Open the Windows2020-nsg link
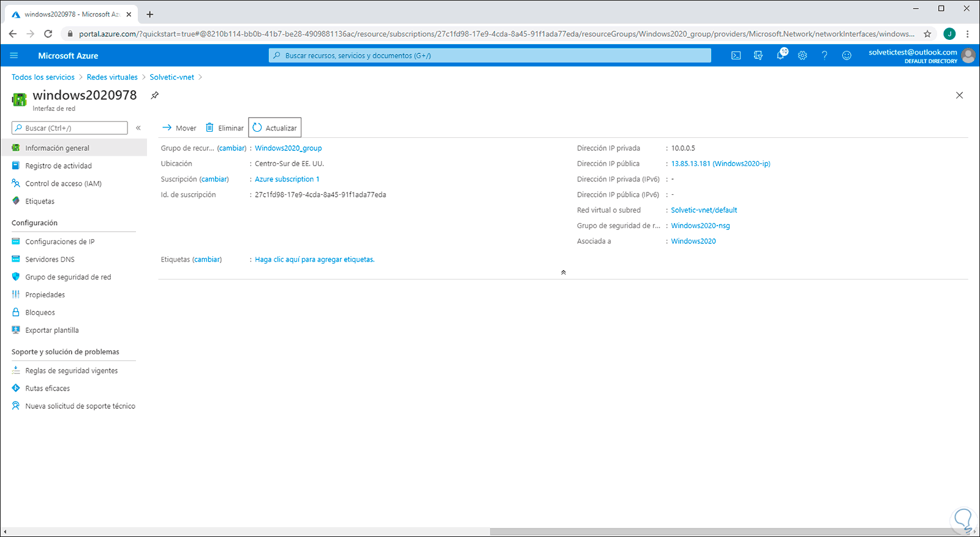980x537 pixels. tap(701, 226)
